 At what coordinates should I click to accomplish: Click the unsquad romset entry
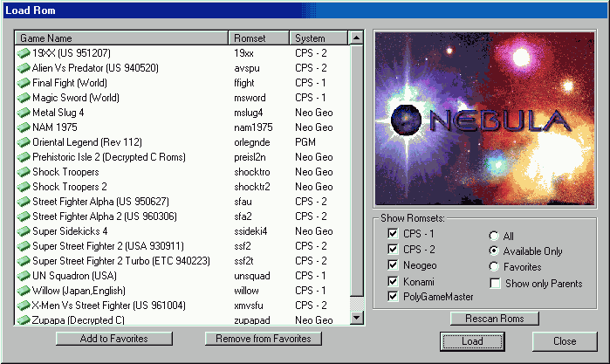(252, 276)
